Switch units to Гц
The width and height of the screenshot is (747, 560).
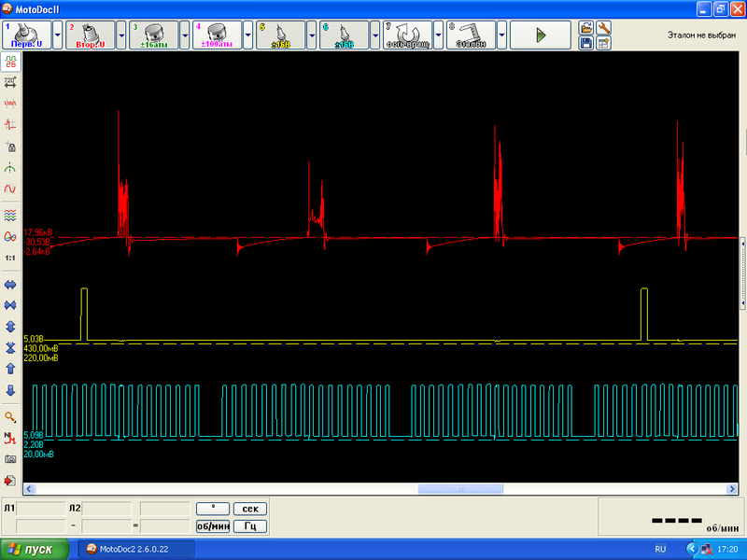(x=249, y=526)
